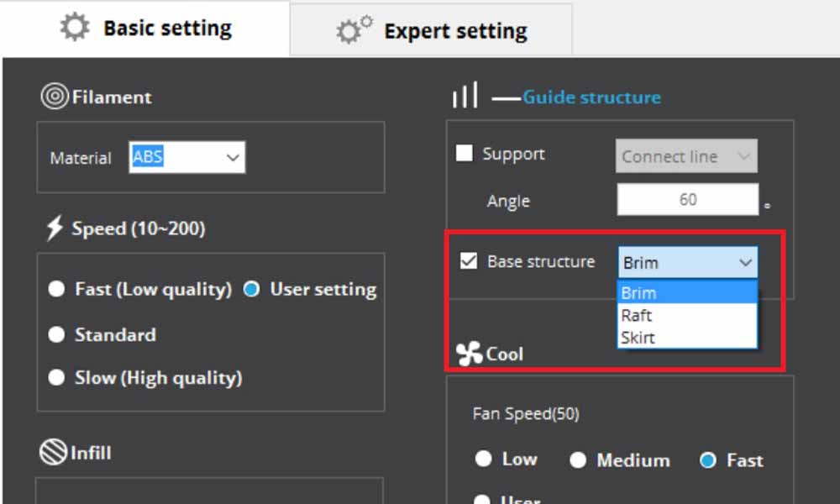Click the Guide structure bars icon
Screen dimensions: 840x504
pyautogui.click(x=465, y=95)
